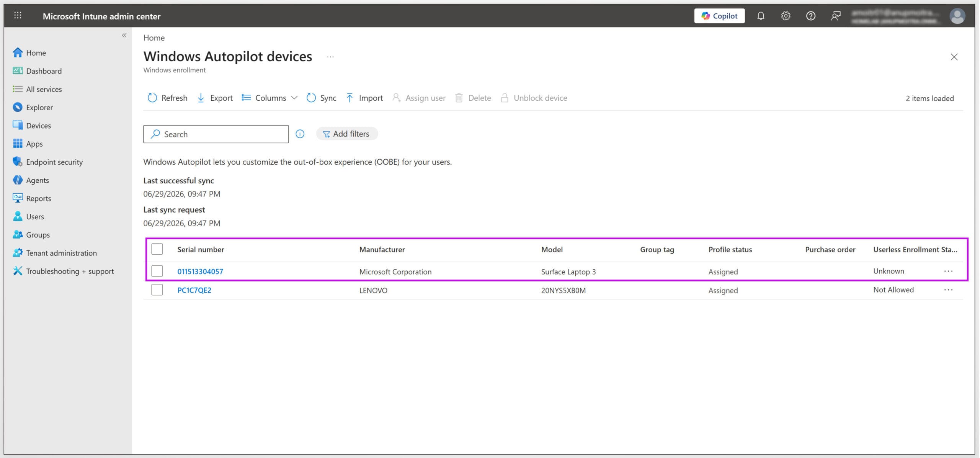Image resolution: width=980 pixels, height=458 pixels.
Task: Click the 20NYS5XB0M model cell
Action: [563, 290]
